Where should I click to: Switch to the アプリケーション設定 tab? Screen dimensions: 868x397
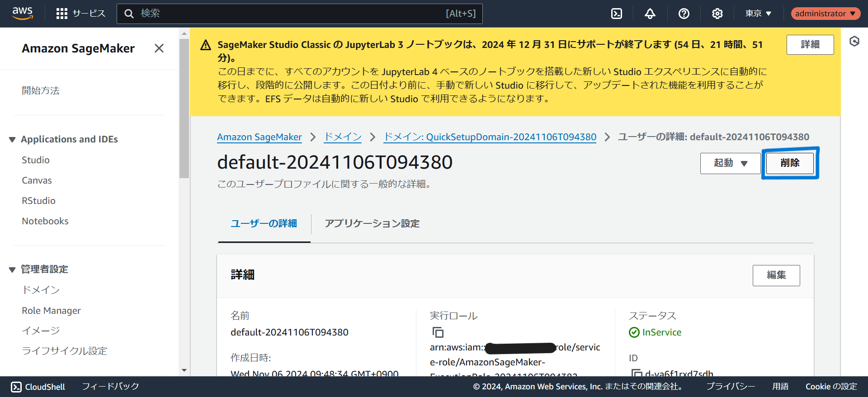click(372, 223)
